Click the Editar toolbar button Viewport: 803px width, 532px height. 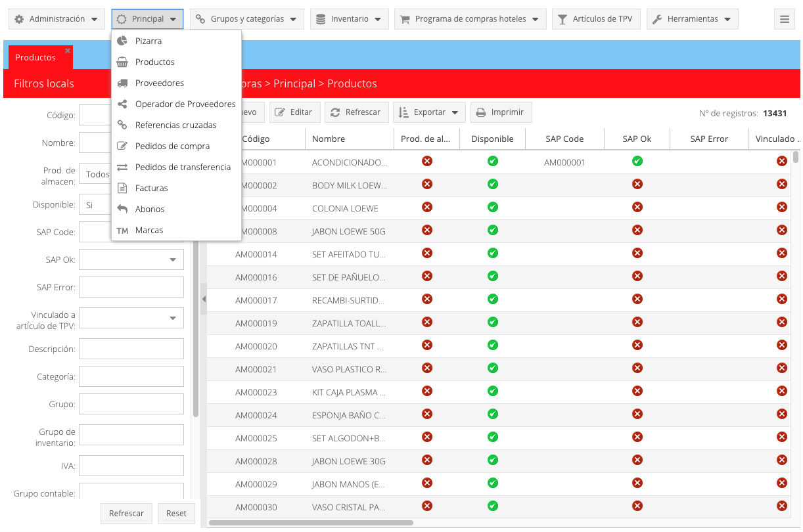(295, 112)
